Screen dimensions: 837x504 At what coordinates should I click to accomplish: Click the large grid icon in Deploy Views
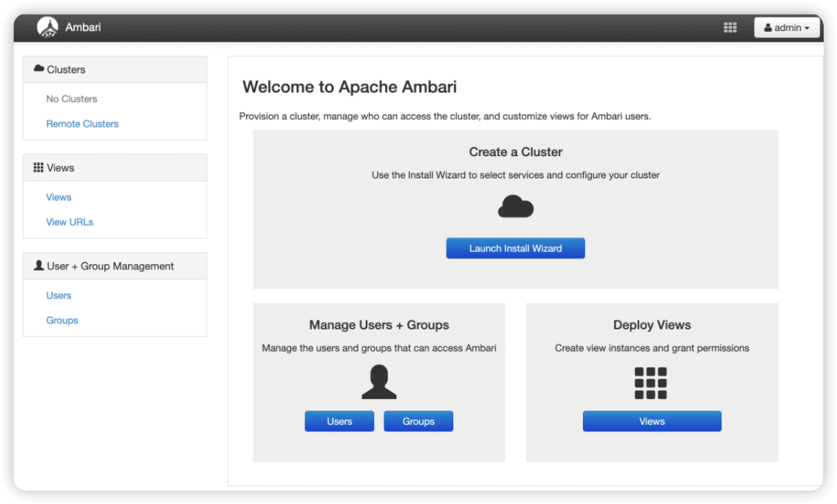650,383
